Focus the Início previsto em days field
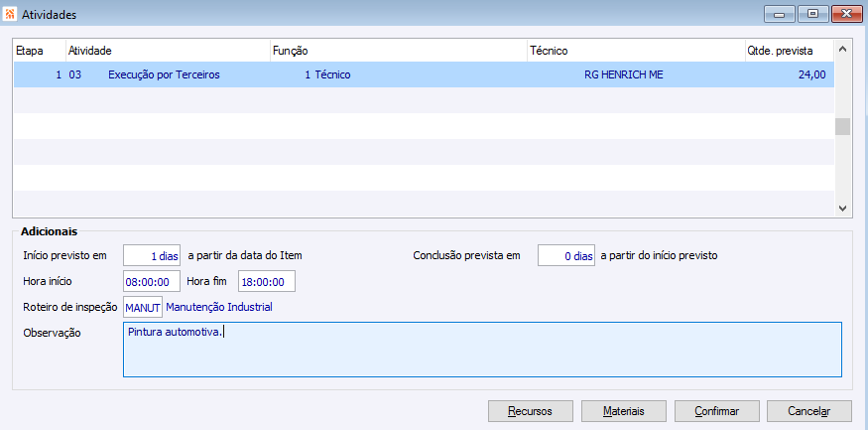Image resolution: width=868 pixels, height=430 pixels. 152,256
